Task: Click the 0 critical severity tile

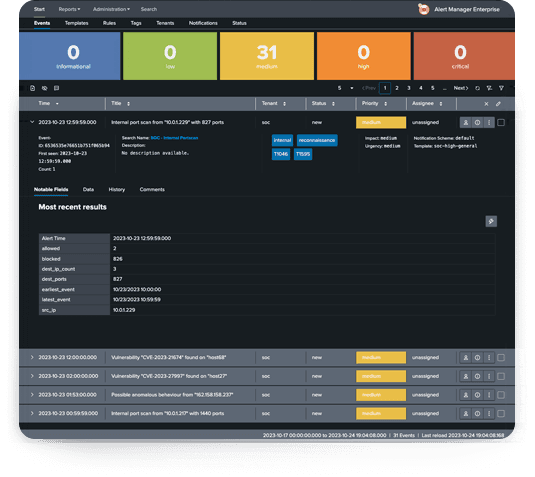Action: [x=464, y=56]
